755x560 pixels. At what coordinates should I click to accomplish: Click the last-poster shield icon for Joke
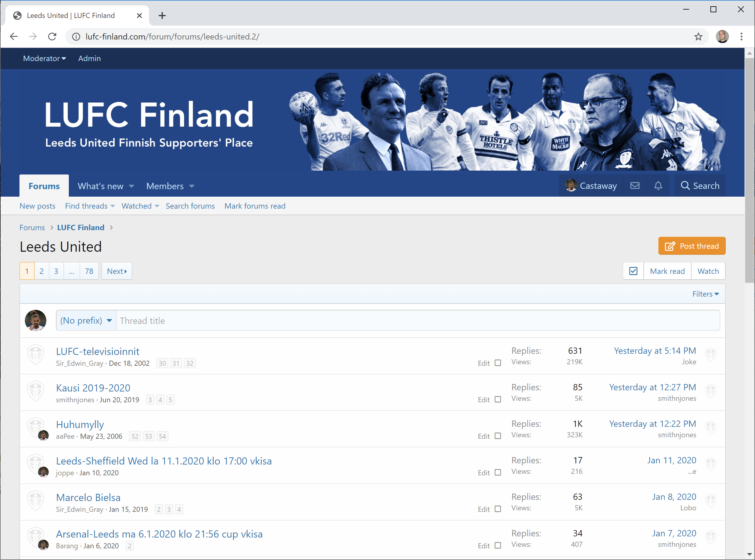[x=711, y=355]
